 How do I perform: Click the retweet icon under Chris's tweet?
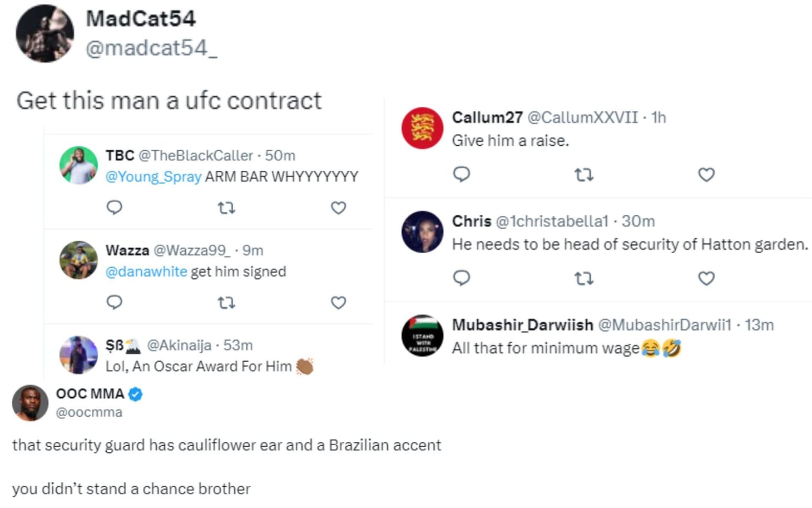point(583,278)
